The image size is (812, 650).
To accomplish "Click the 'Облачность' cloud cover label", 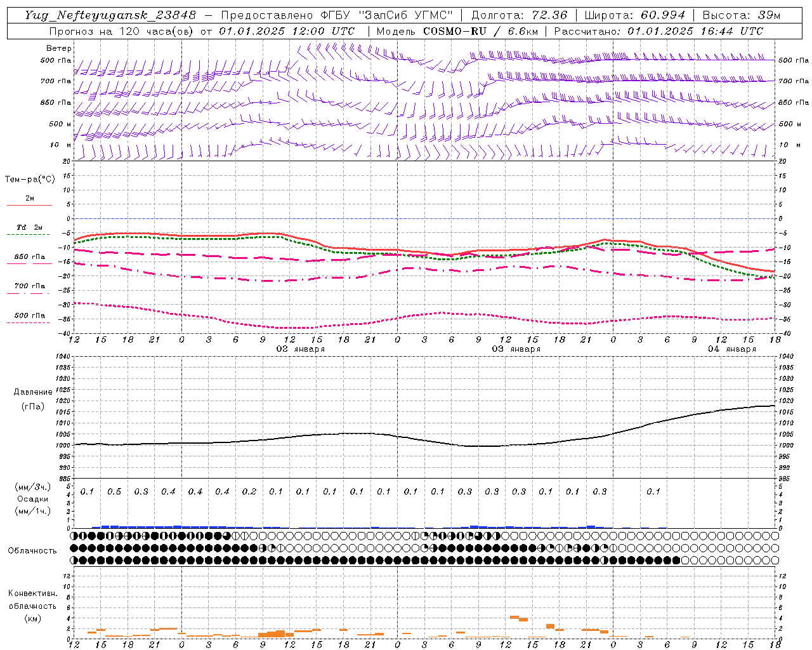I will click(32, 551).
